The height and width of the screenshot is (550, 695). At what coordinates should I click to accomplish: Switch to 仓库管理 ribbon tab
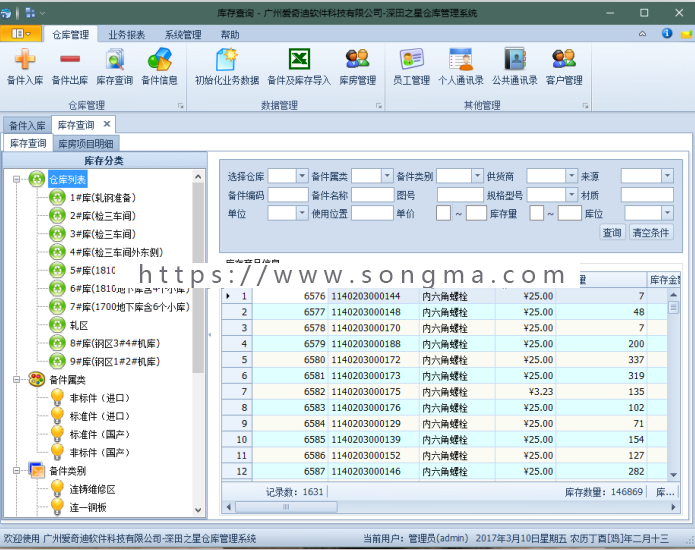click(x=70, y=35)
